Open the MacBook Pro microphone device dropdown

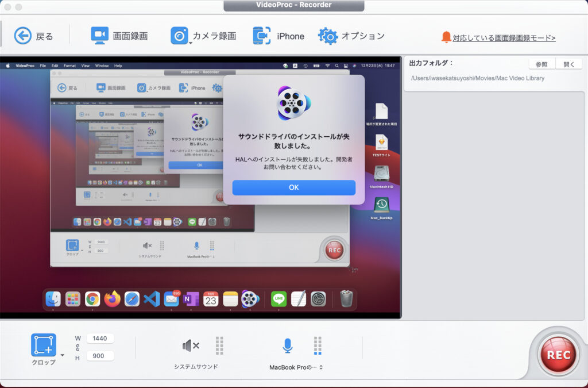coord(296,367)
